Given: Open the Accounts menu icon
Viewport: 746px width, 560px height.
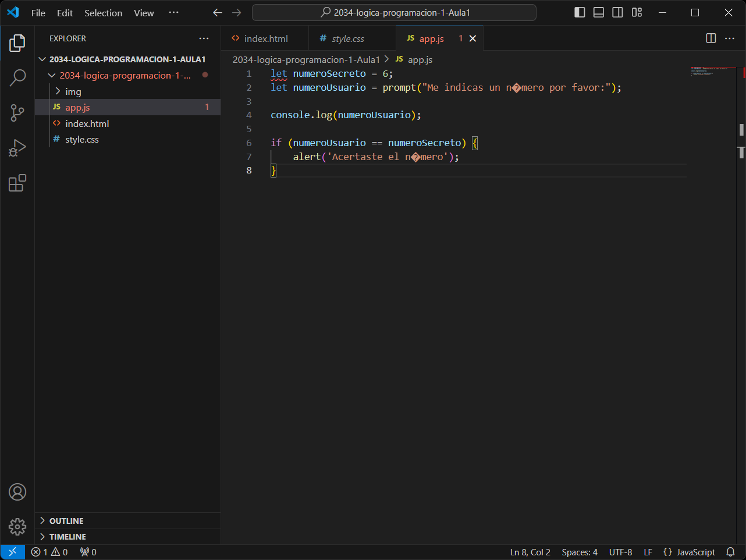Looking at the screenshot, I should point(17,492).
